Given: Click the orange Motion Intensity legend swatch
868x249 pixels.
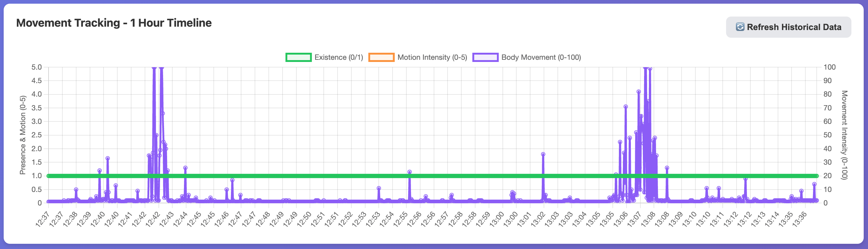Looking at the screenshot, I should tap(381, 57).
